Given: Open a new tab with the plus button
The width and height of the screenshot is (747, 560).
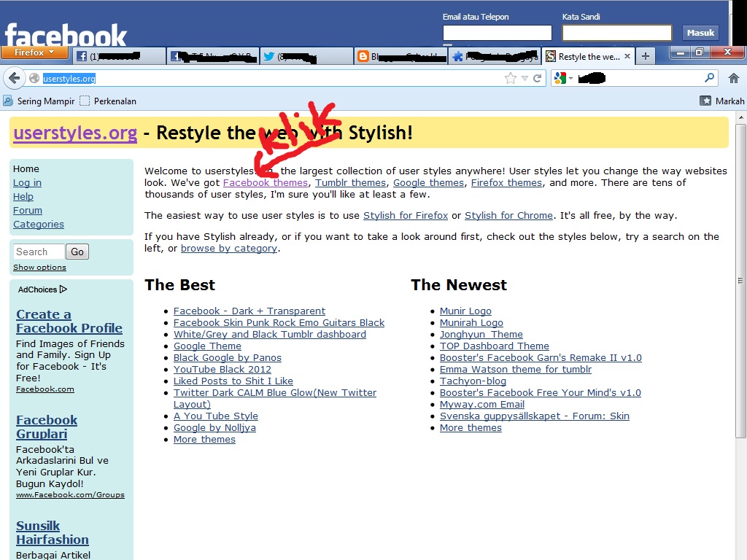Looking at the screenshot, I should pyautogui.click(x=646, y=57).
